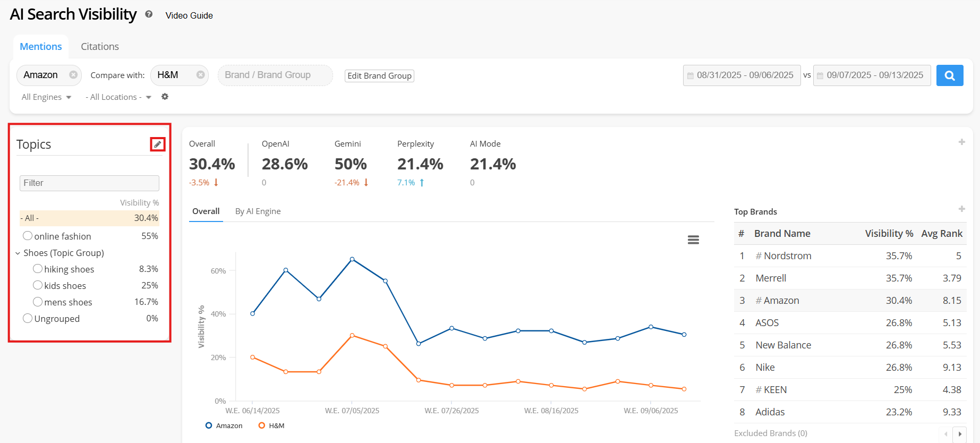980x443 pixels.
Task: Click the blue search magnifier button
Action: [x=949, y=75]
